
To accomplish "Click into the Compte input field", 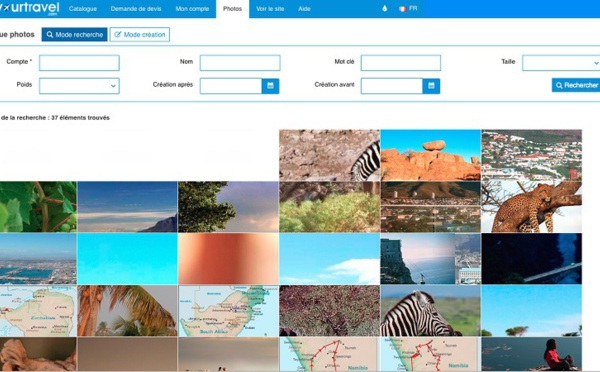I will point(79,63).
